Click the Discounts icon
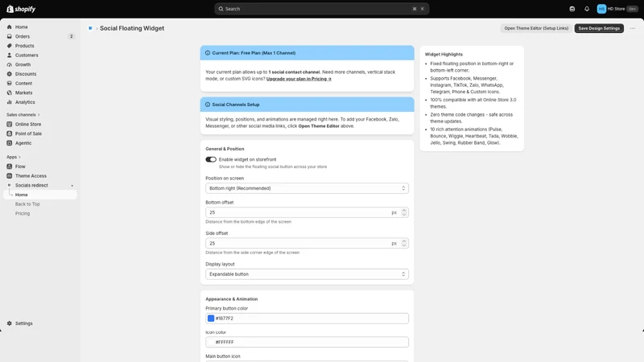 (10, 74)
